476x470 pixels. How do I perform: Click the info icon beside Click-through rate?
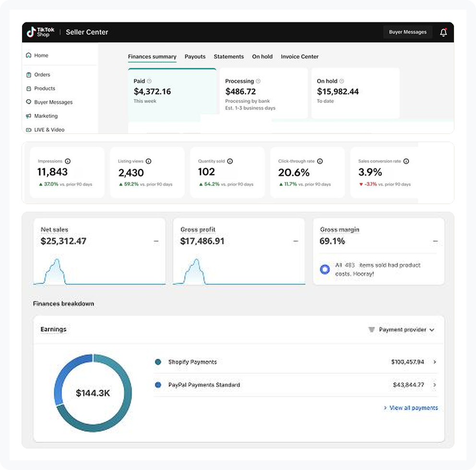point(320,161)
